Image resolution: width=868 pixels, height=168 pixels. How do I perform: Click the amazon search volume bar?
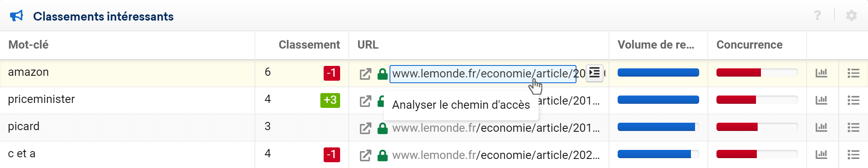coord(658,73)
